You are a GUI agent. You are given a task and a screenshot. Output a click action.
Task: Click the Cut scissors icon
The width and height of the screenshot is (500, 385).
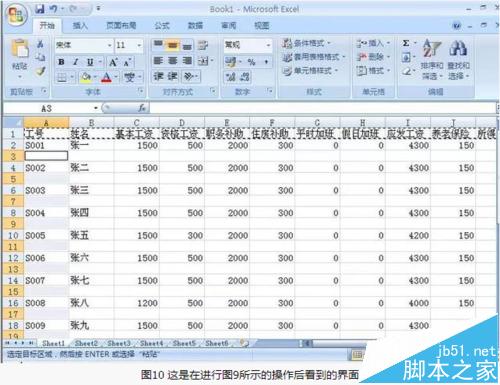40,44
